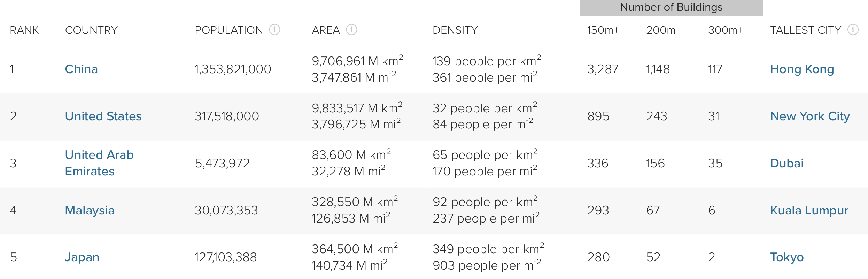The width and height of the screenshot is (868, 279).
Task: Sort by the COUNTRY column header
Action: (91, 30)
